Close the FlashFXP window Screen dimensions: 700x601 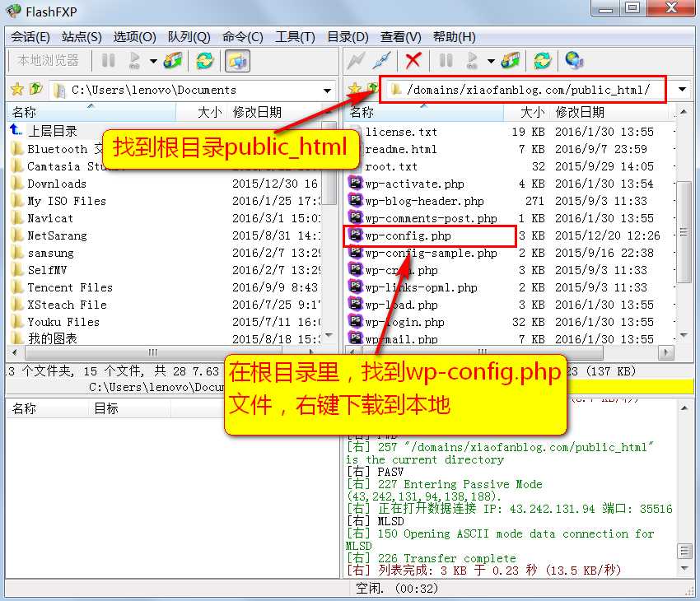671,7
